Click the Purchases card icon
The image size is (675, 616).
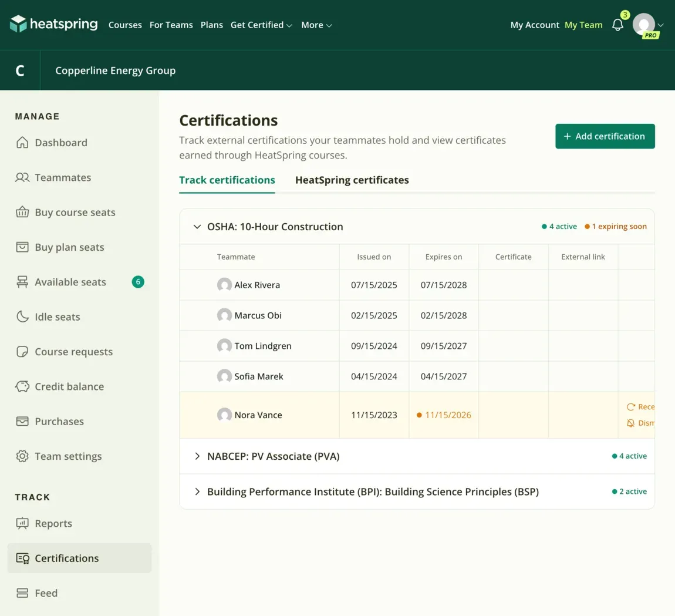[x=22, y=421]
